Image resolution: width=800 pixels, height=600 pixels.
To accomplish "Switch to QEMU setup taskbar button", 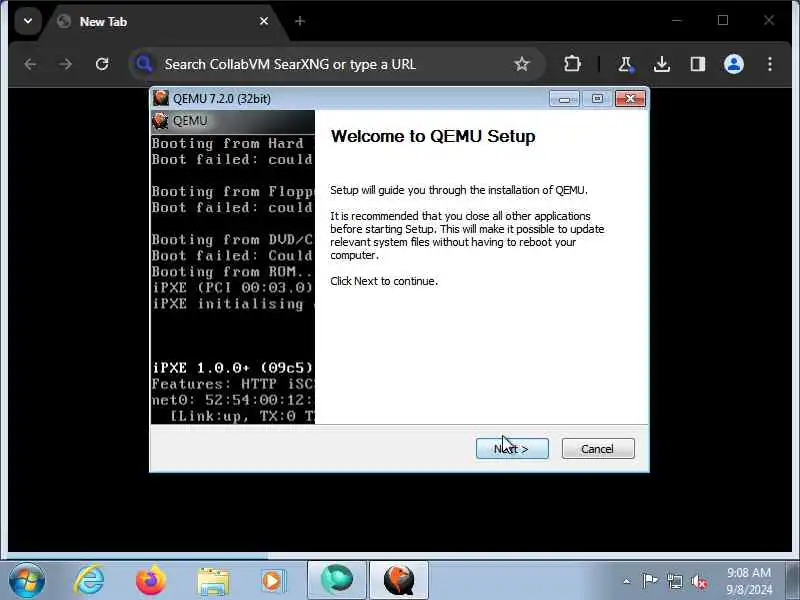I will pyautogui.click(x=398, y=580).
